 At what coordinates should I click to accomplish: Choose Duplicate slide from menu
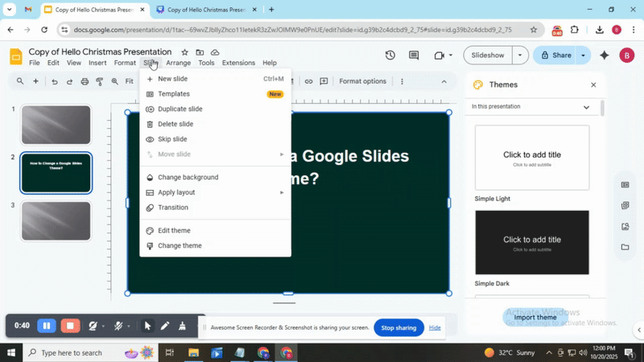pos(180,109)
